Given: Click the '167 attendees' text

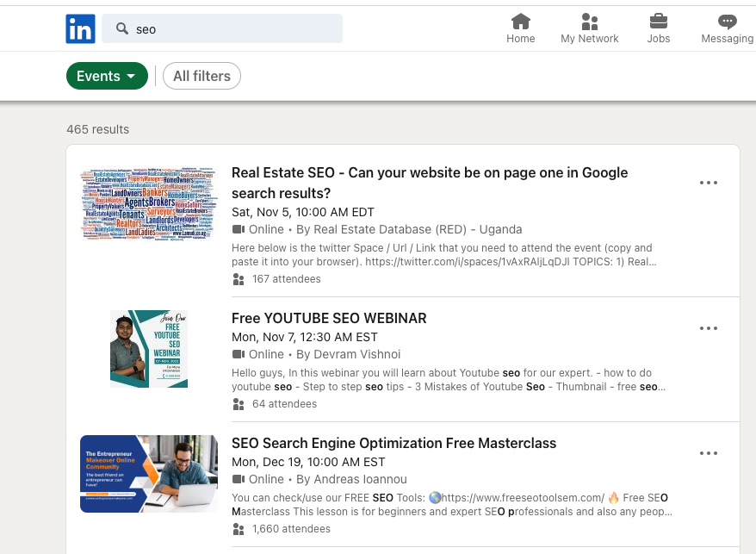Looking at the screenshot, I should (x=287, y=279).
